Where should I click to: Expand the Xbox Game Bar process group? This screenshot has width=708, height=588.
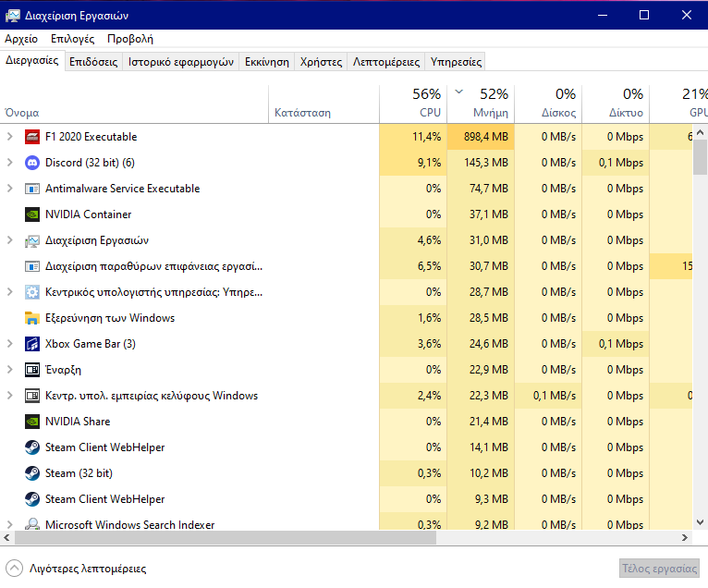10,344
